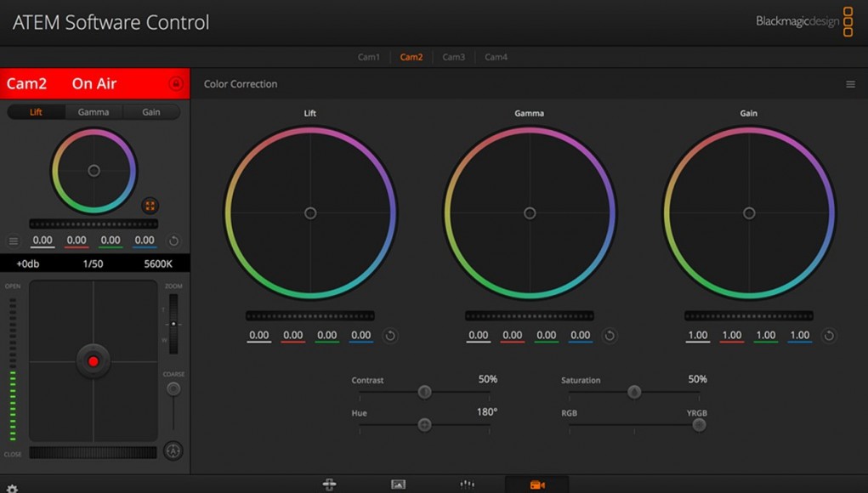Image resolution: width=868 pixels, height=493 pixels.
Task: Click the center point of the large Gain color wheel
Action: pos(749,213)
